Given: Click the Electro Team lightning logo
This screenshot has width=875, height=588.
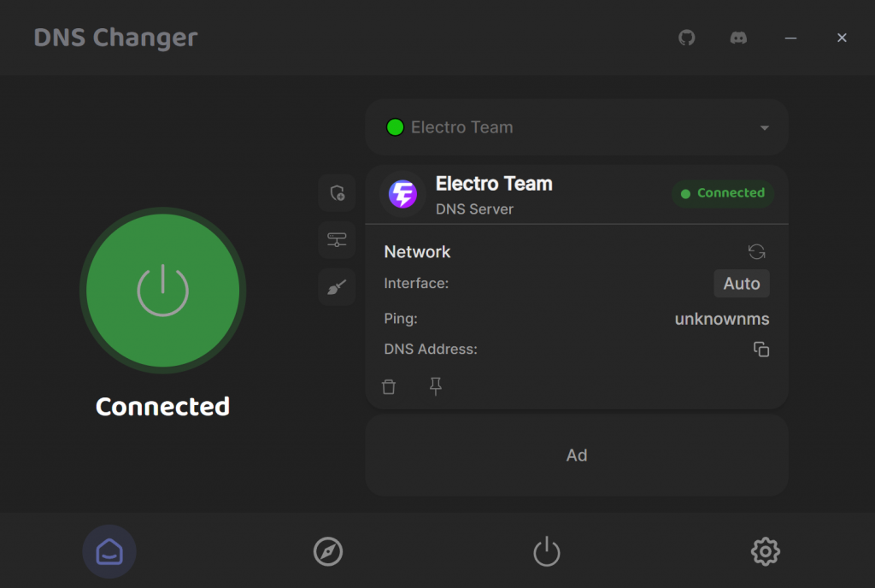Looking at the screenshot, I should (x=403, y=194).
